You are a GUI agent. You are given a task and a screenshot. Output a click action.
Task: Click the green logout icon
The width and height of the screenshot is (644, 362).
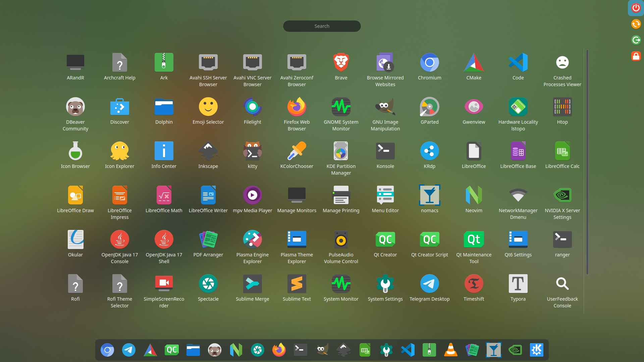636,40
